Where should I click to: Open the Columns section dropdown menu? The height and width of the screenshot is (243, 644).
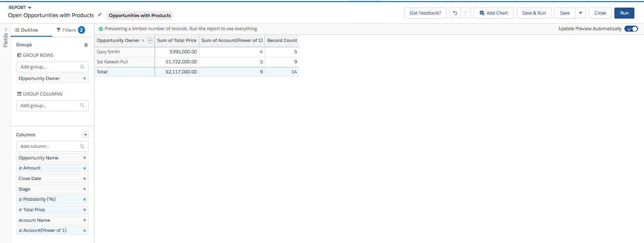point(85,135)
